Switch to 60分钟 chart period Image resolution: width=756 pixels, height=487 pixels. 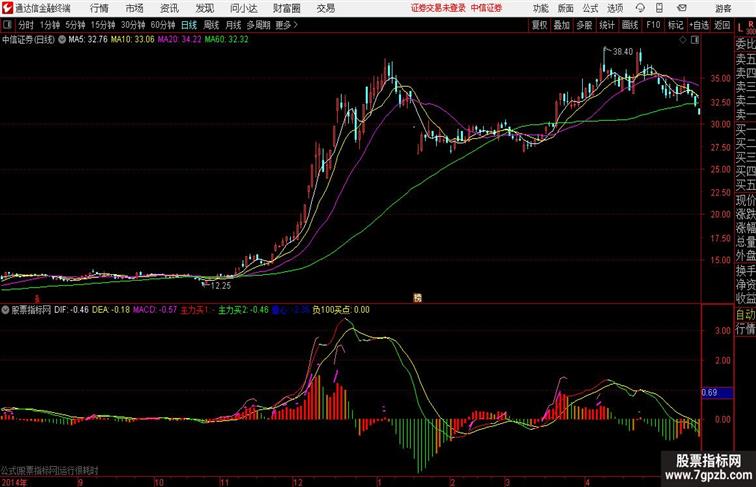163,25
